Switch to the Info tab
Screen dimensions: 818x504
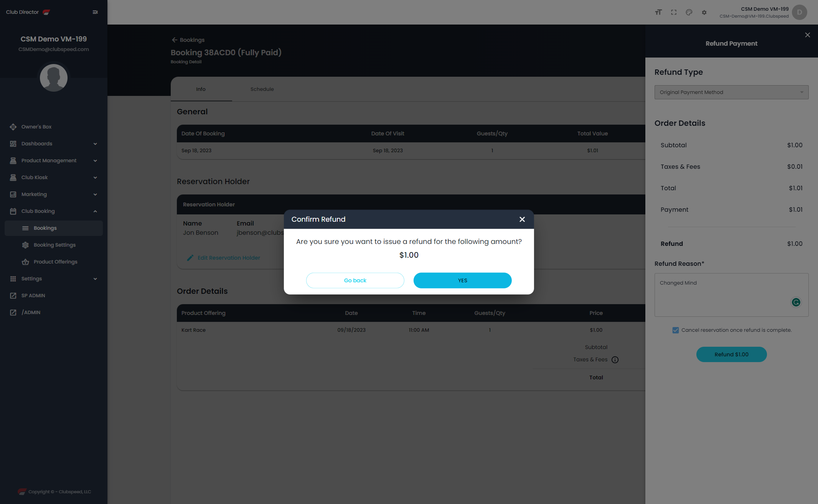(201, 89)
